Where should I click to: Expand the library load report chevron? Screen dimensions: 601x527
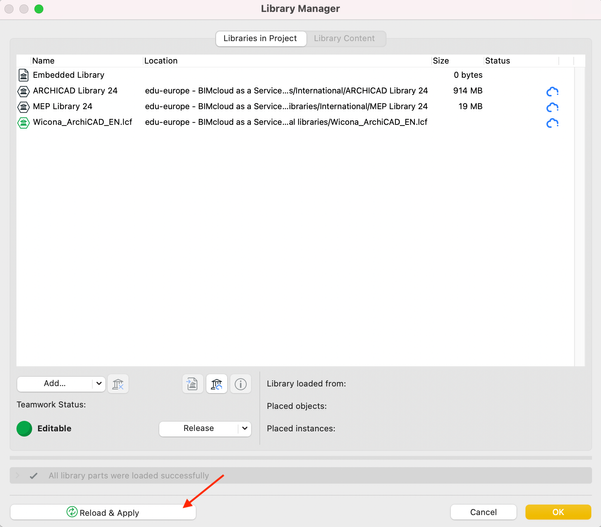pyautogui.click(x=17, y=476)
